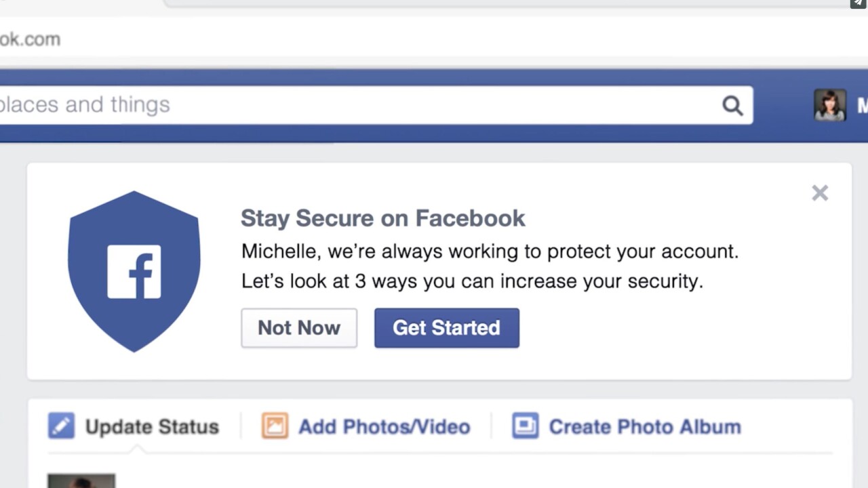The image size is (868, 488).
Task: Open the profile avatar in the header
Action: 830,105
